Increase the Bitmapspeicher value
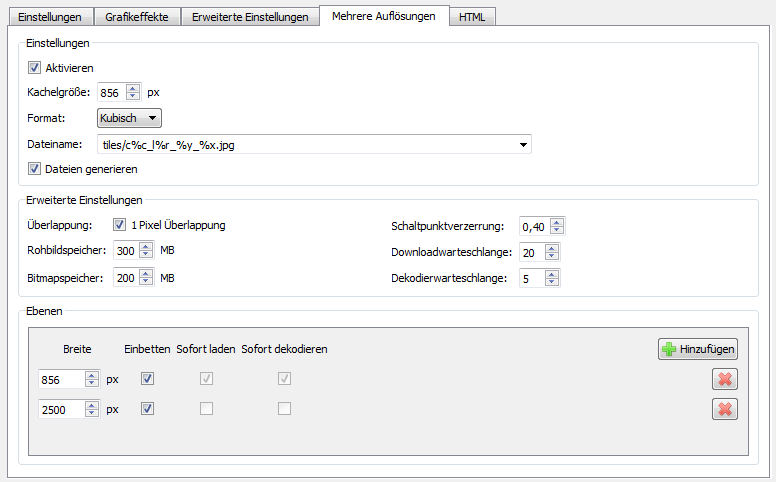776x482 pixels. point(147,273)
